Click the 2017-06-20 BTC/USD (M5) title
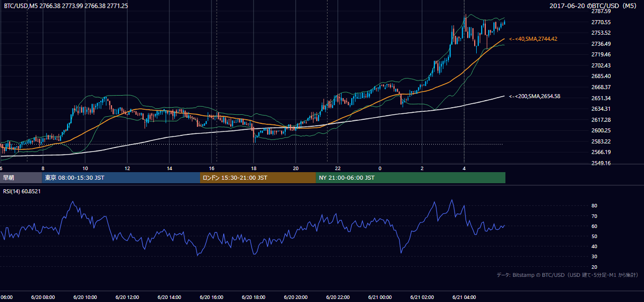The height and width of the screenshot is (302, 644). 594,6
